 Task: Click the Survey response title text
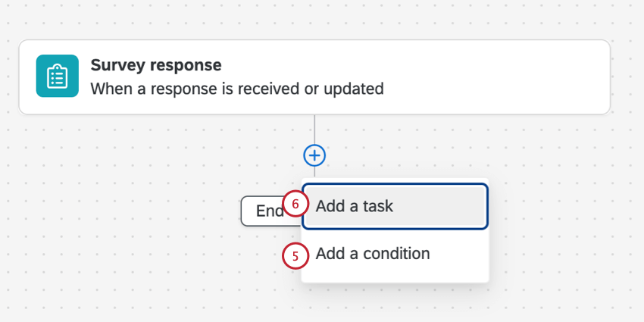[x=155, y=64]
